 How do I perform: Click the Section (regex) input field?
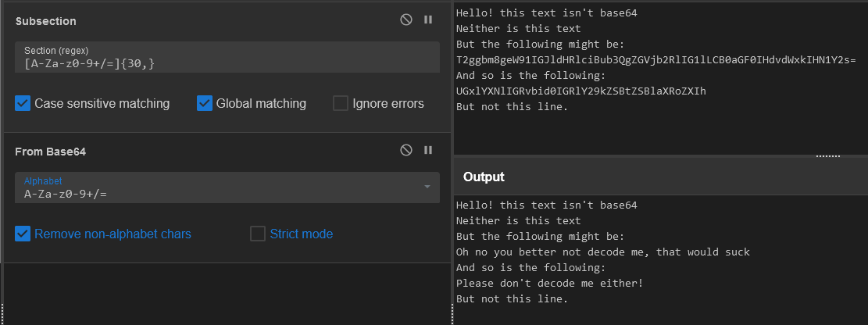tap(227, 63)
